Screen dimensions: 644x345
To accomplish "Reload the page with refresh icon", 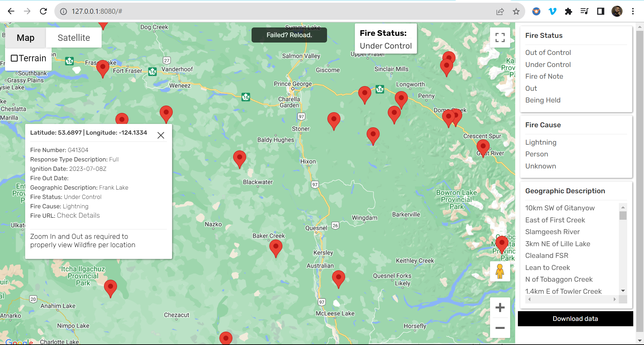I will 43,11.
